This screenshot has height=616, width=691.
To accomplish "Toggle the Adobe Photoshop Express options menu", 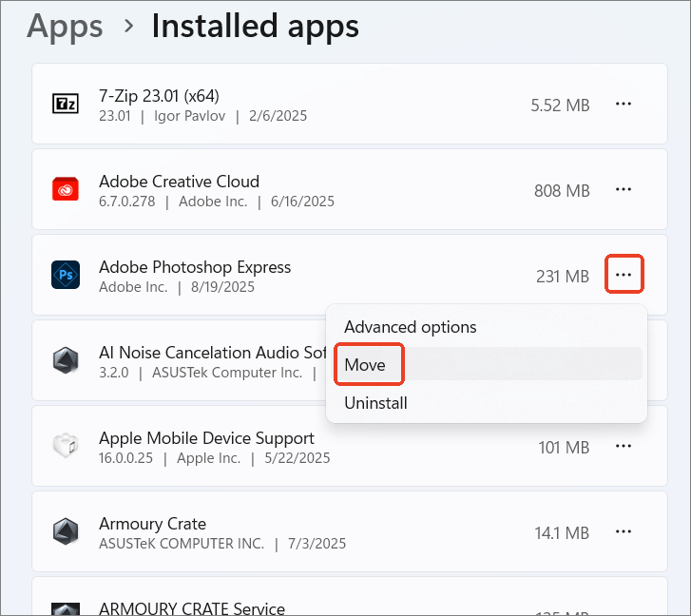I will click(624, 275).
